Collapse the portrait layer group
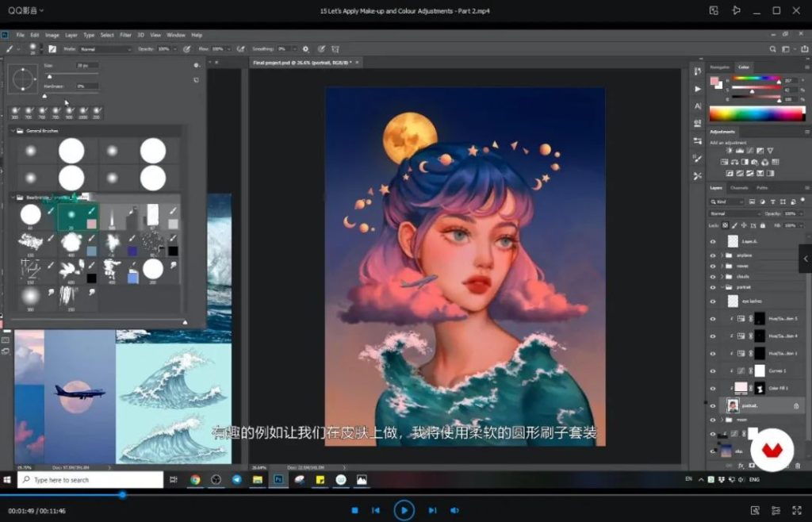The width and height of the screenshot is (812, 522). point(721,286)
